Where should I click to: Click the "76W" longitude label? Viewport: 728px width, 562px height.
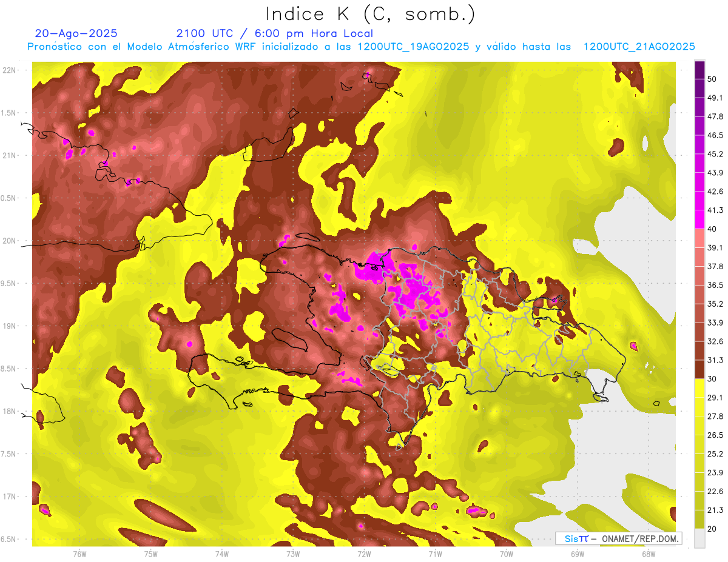point(79,554)
